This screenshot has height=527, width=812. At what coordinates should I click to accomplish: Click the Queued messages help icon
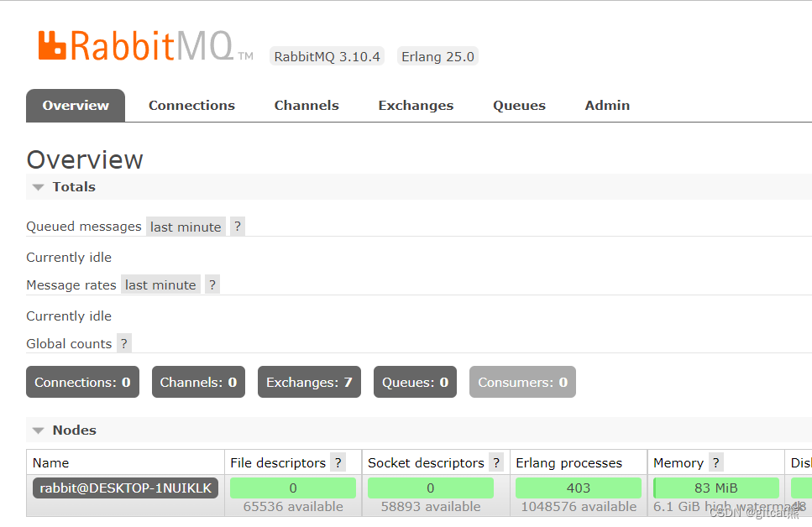(237, 226)
